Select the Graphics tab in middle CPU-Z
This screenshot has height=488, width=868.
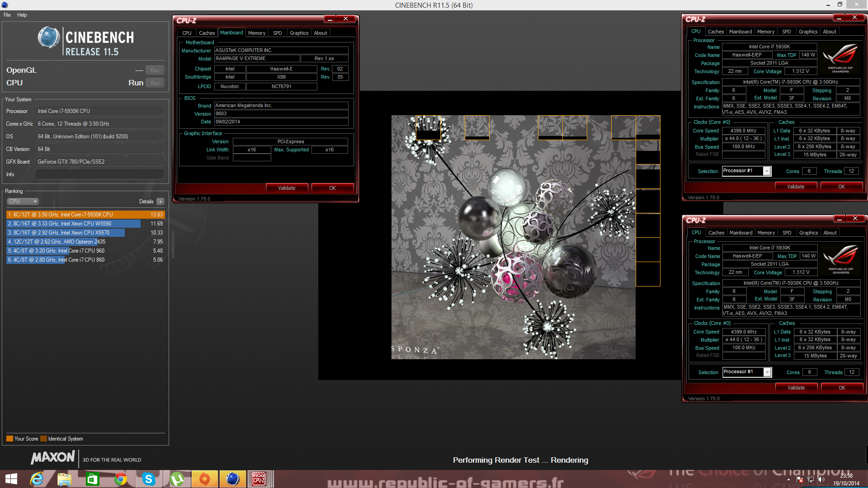pos(299,33)
